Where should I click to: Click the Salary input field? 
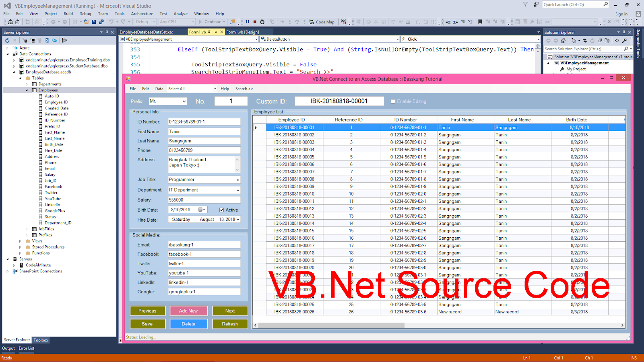click(204, 200)
